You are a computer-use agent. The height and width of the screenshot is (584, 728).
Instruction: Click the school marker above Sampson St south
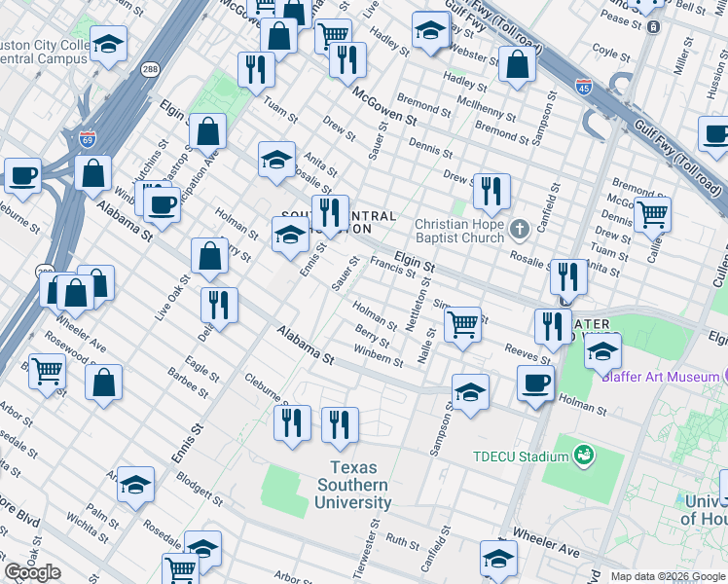click(x=470, y=394)
